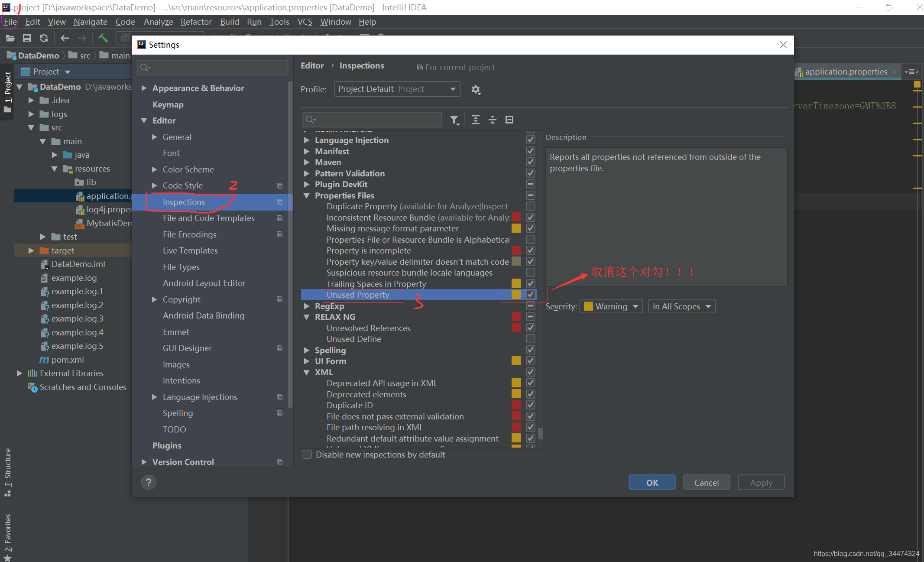This screenshot has width=924, height=562.
Task: Click the project-level icon beside Code Style
Action: tap(280, 186)
